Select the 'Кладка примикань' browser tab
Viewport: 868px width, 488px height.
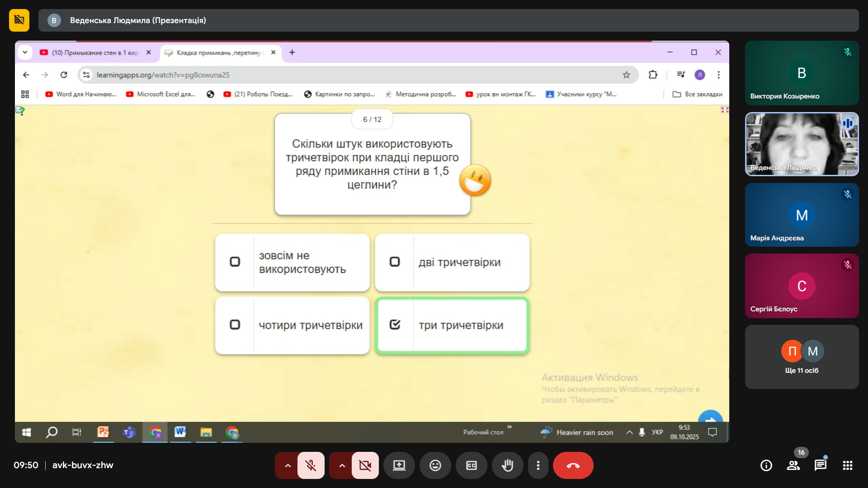[x=217, y=53]
